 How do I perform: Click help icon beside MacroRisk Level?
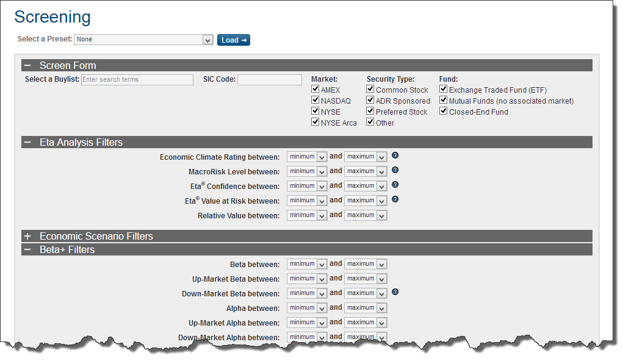point(395,171)
